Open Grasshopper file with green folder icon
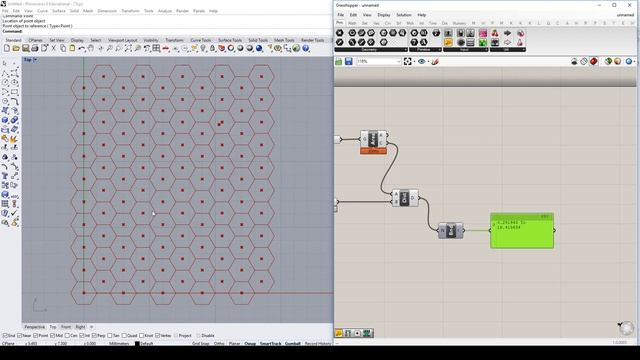This screenshot has height=360, width=640. tap(339, 61)
